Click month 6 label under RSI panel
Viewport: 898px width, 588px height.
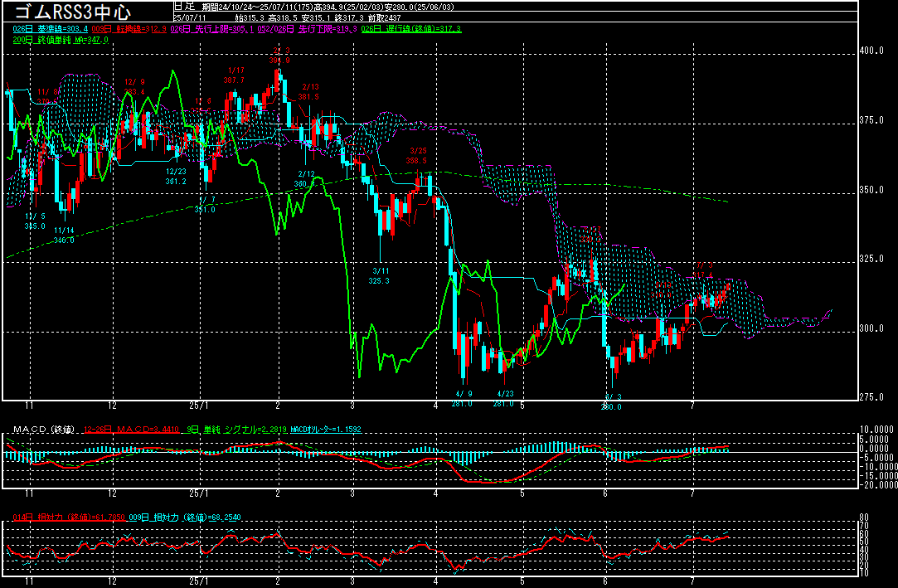point(606,581)
